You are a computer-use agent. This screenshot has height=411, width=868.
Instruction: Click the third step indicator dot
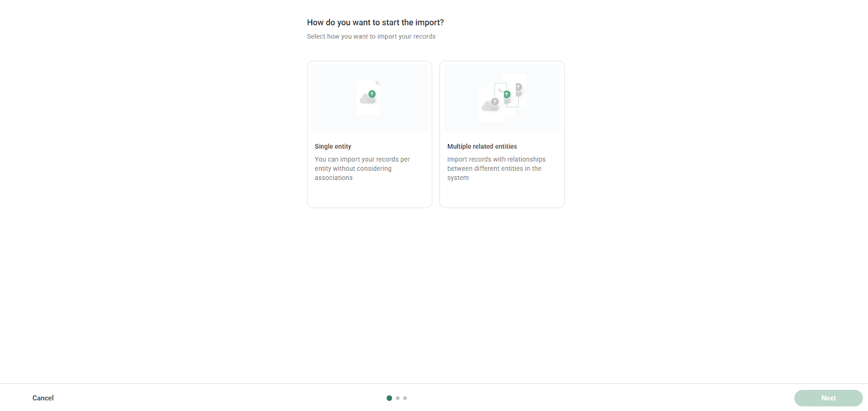pyautogui.click(x=405, y=398)
